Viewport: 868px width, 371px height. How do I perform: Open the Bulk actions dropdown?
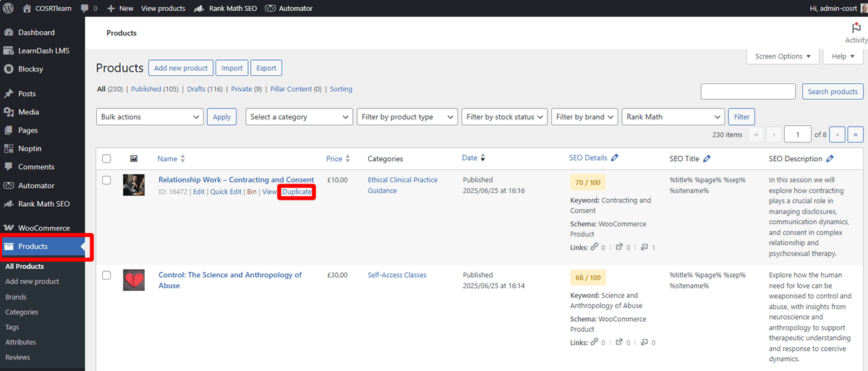click(x=150, y=116)
